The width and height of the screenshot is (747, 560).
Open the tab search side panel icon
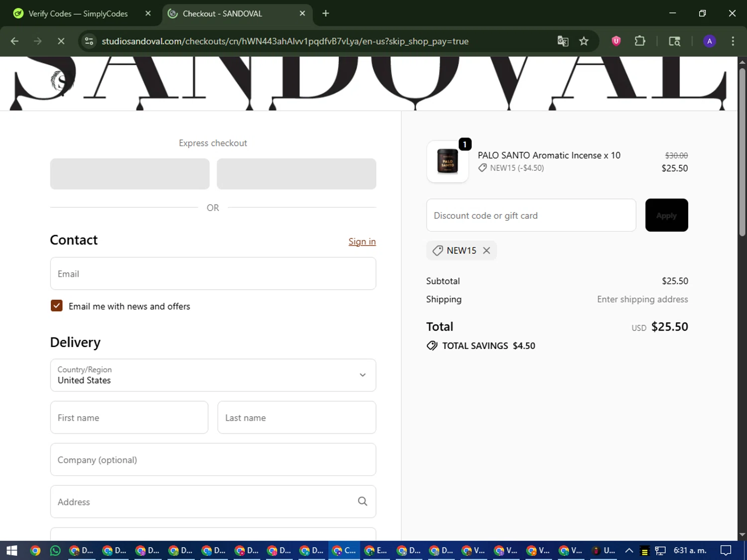pyautogui.click(x=674, y=41)
